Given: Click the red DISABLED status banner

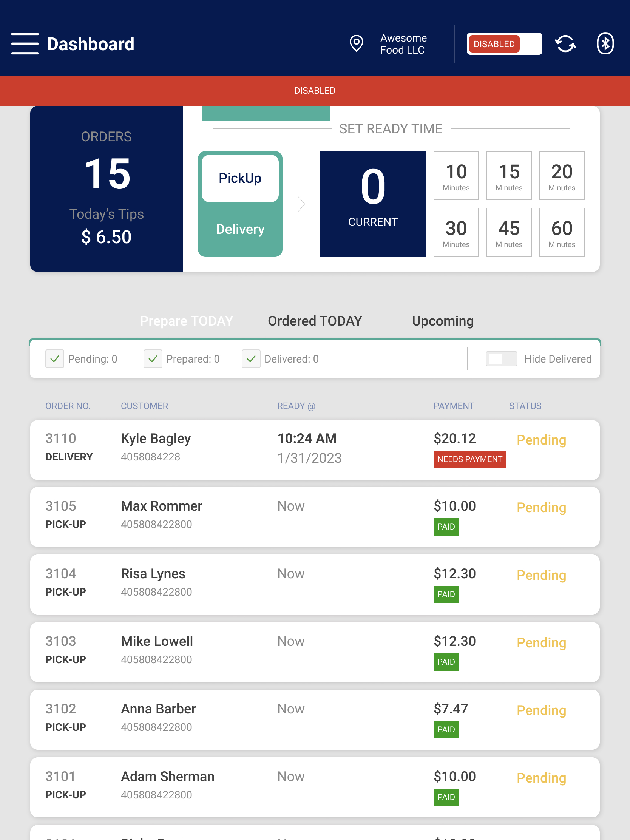Looking at the screenshot, I should [315, 90].
